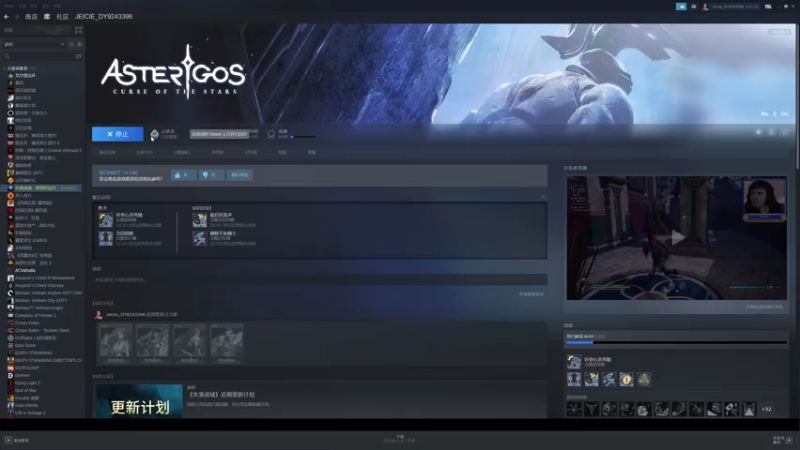Select DEATHLOOP in library

pyautogui.click(x=27, y=368)
